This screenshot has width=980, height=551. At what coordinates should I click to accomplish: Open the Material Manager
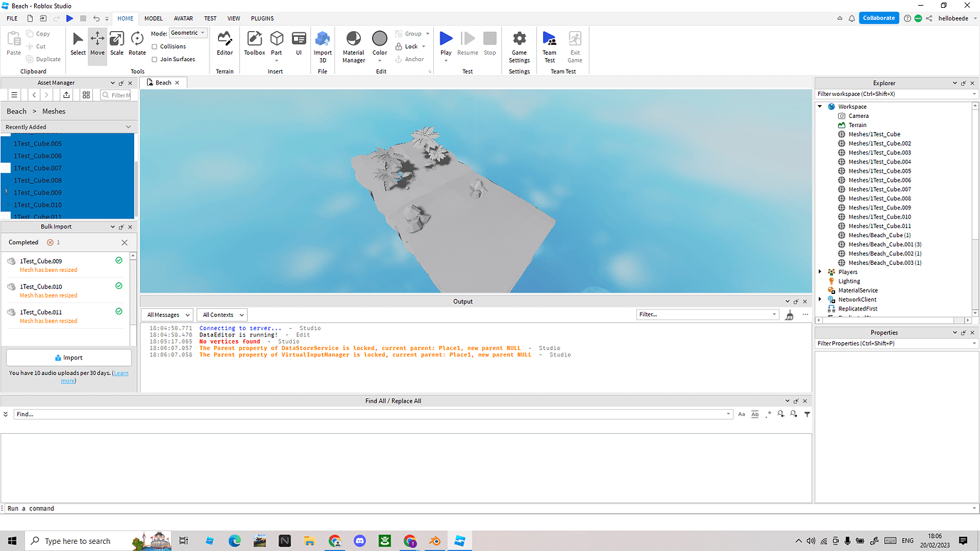click(353, 44)
